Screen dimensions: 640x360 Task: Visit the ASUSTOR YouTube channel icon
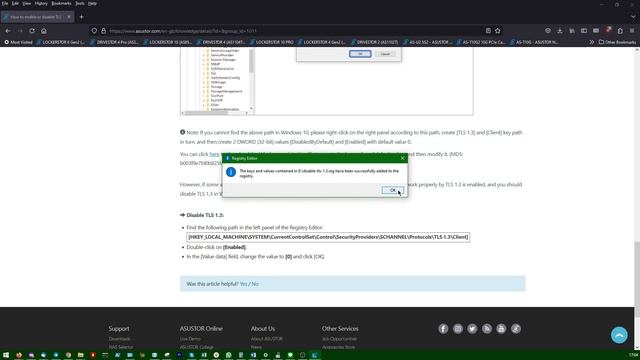pyautogui.click(x=501, y=329)
